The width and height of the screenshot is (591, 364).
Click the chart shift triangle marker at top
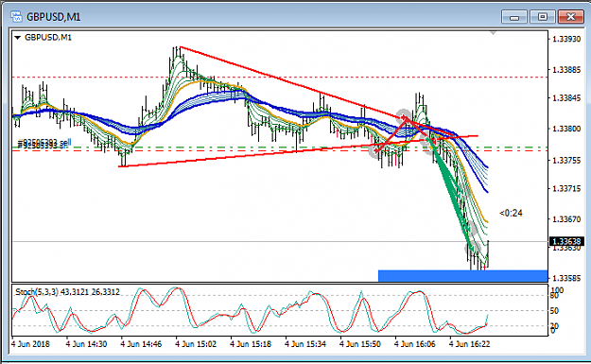pos(493,33)
